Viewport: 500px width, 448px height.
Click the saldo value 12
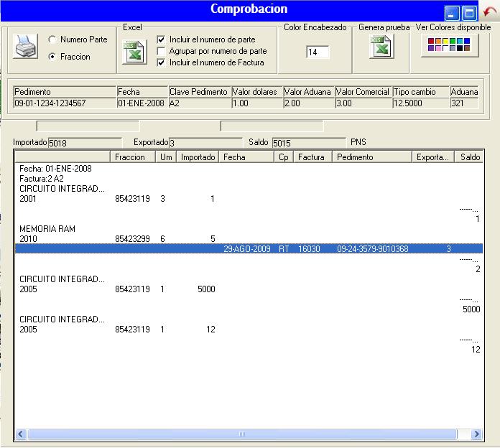476,349
